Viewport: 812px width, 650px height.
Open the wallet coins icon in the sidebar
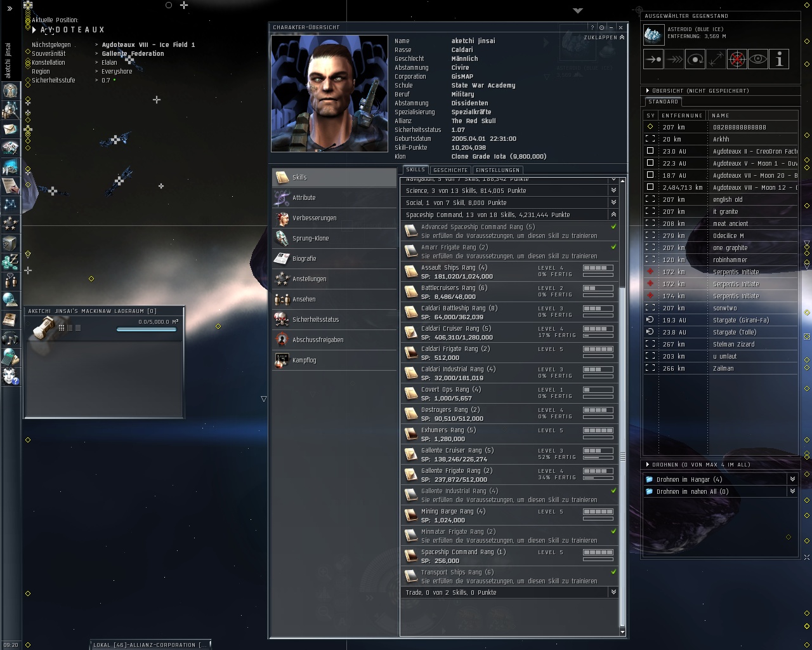tap(10, 262)
